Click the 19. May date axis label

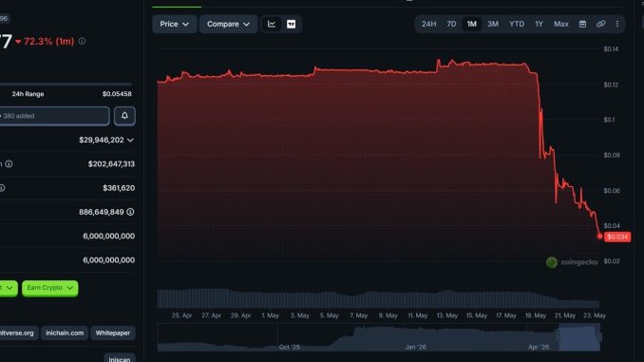[x=536, y=315]
